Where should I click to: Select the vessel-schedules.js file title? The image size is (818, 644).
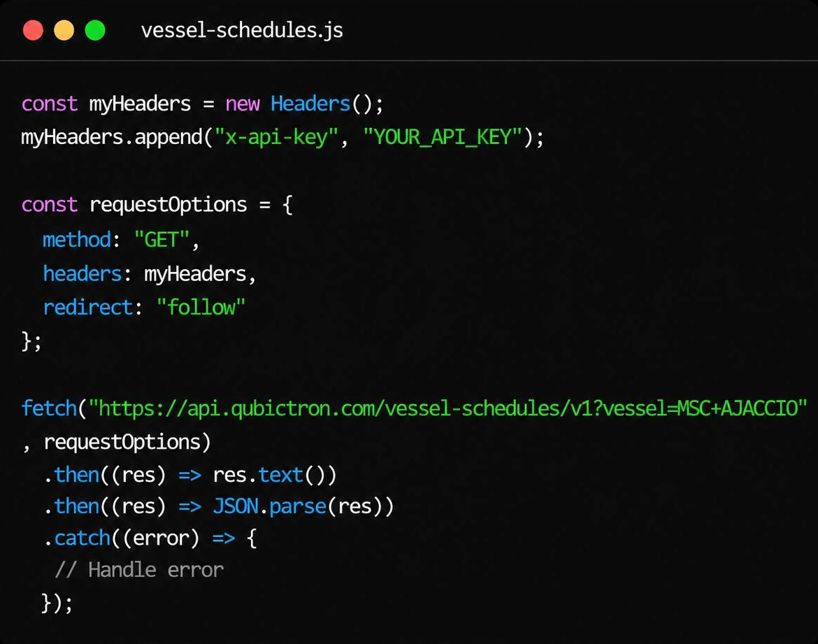pyautogui.click(x=242, y=30)
